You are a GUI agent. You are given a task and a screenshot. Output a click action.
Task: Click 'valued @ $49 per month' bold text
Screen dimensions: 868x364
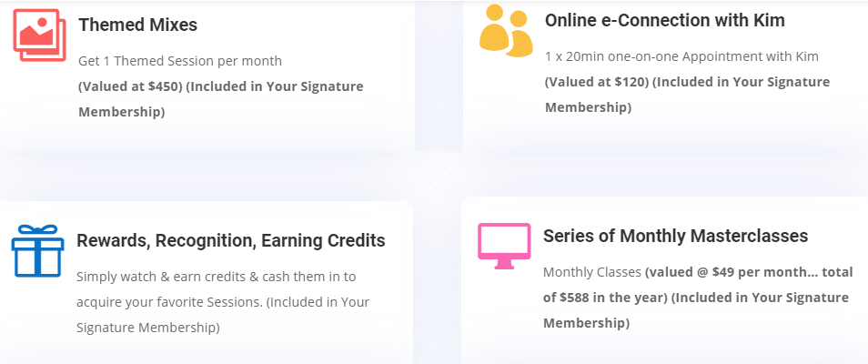click(x=723, y=272)
